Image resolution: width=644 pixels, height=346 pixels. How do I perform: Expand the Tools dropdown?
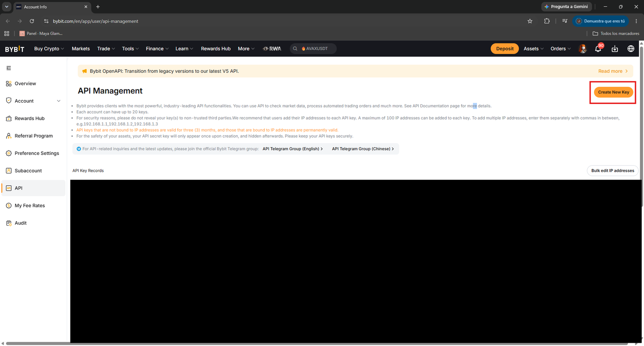(130, 49)
